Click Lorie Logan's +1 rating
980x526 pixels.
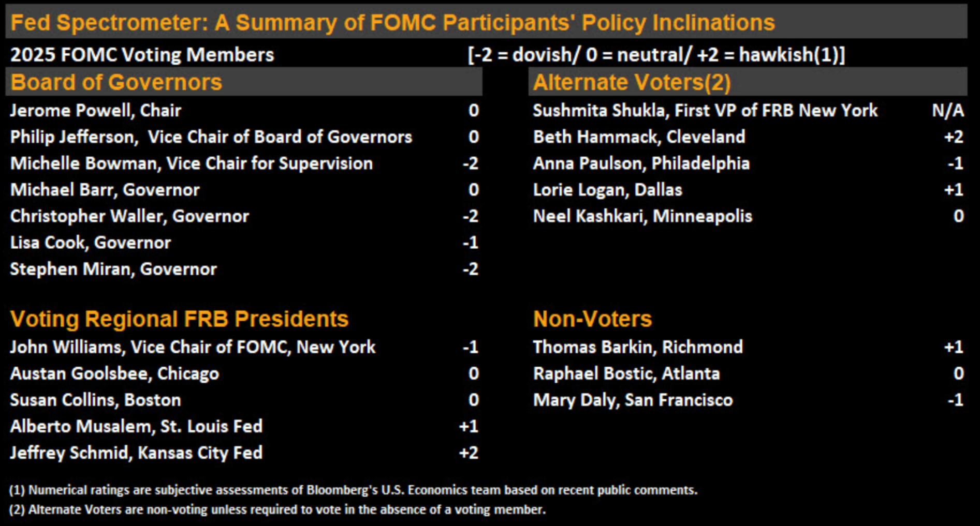tap(953, 190)
